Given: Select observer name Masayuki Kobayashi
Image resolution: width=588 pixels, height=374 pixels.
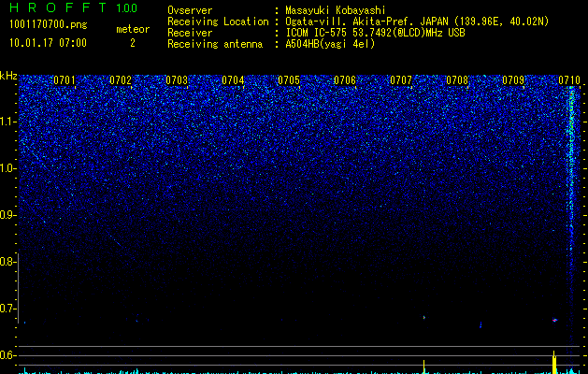Looking at the screenshot, I should (x=336, y=10).
